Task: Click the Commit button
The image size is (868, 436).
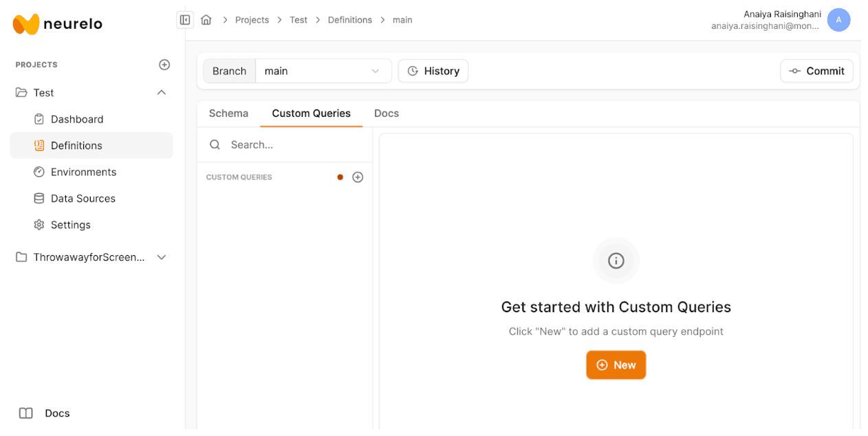Action: [x=816, y=71]
